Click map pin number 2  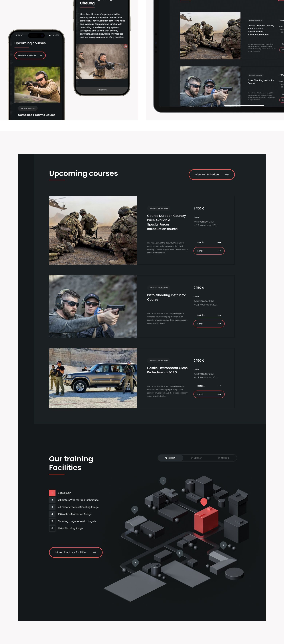tap(223, 545)
